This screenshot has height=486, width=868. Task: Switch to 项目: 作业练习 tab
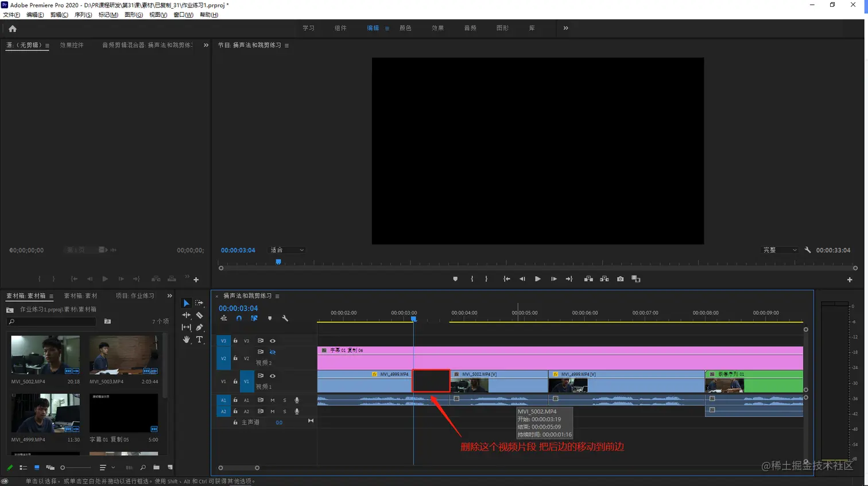click(x=135, y=296)
